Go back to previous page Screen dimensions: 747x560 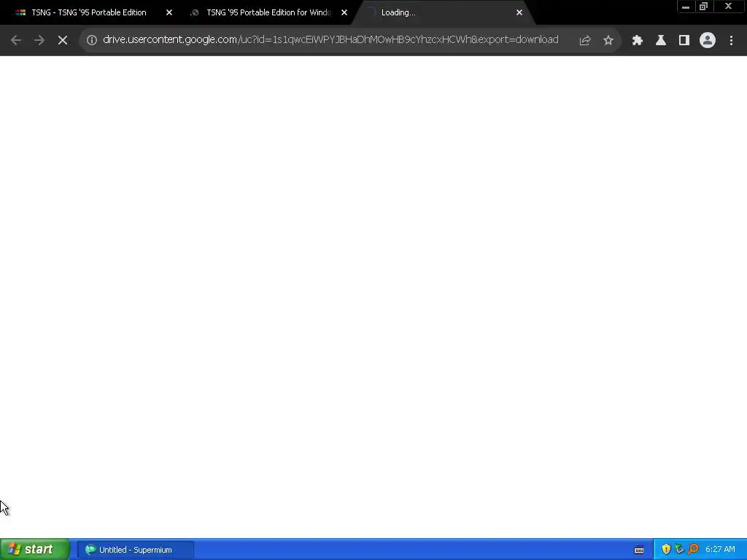pos(16,41)
